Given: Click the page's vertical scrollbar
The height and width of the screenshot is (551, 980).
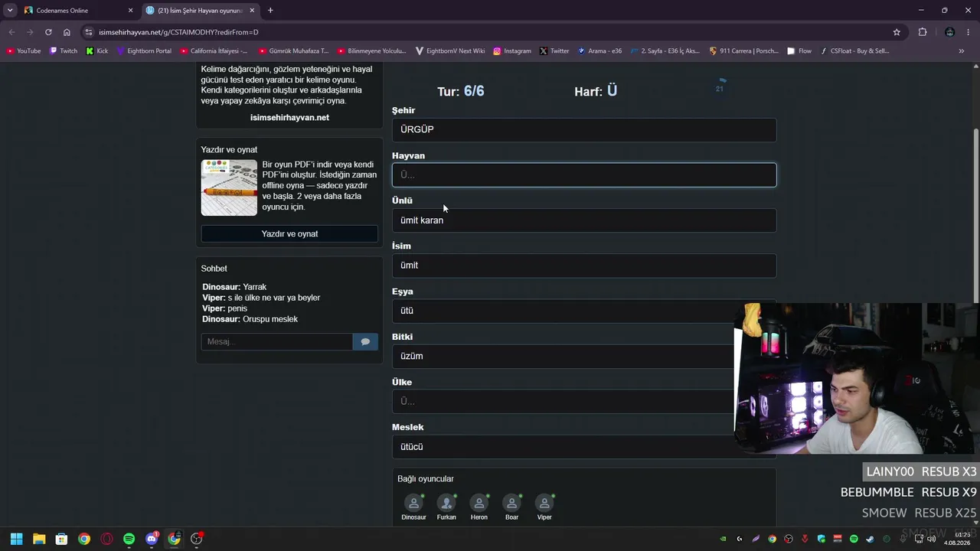Looking at the screenshot, I should tap(975, 214).
